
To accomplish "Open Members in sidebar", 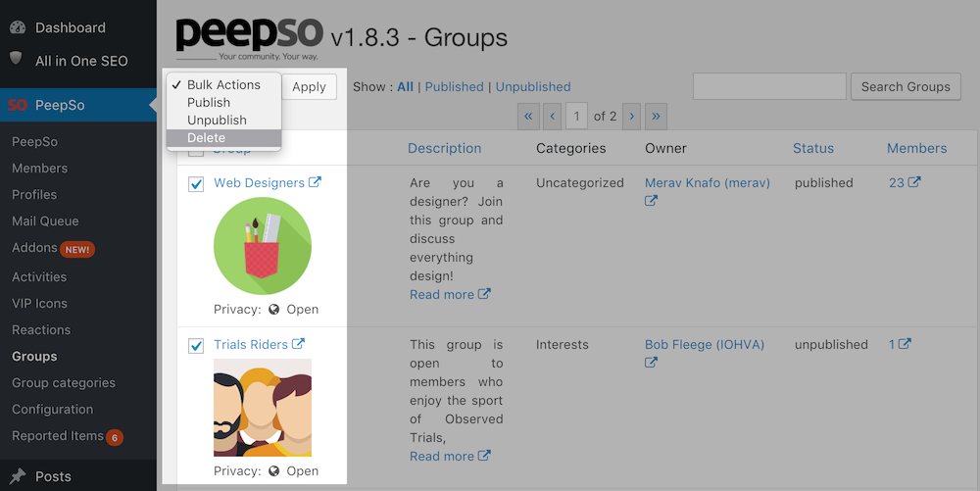I will (x=39, y=168).
